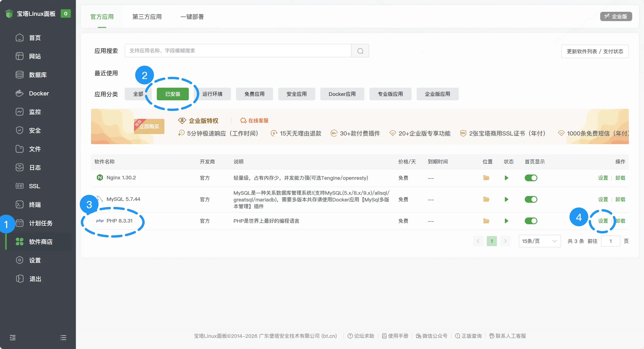Toggle PHP homepage display switch
Screen dimensions: 644x349
pyautogui.click(x=531, y=221)
